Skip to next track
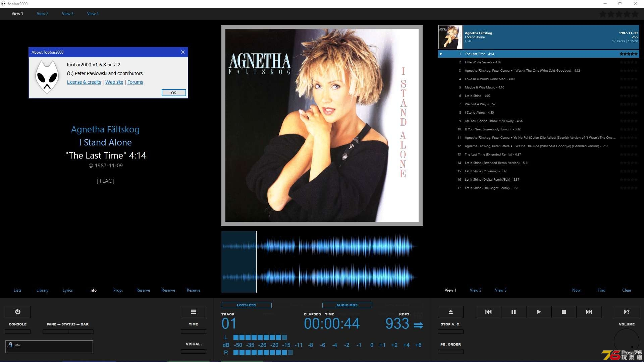Image resolution: width=644 pixels, height=362 pixels. 589,312
